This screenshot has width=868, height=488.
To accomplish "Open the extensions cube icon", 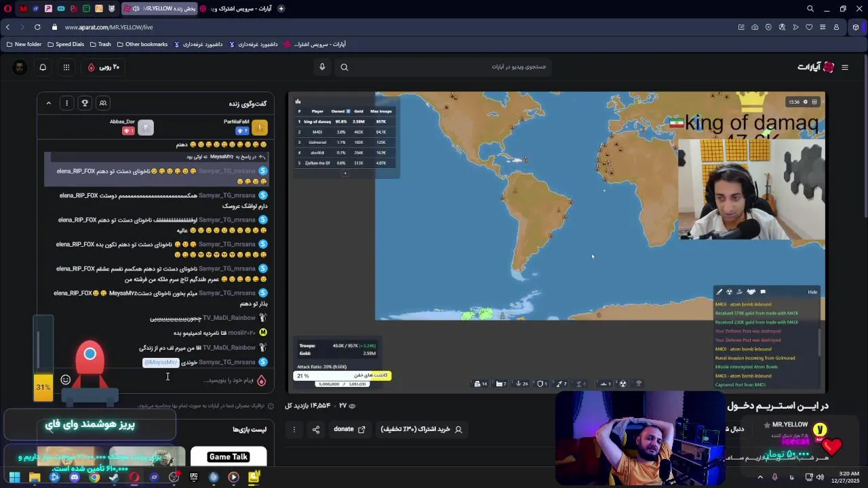I will pyautogui.click(x=856, y=27).
